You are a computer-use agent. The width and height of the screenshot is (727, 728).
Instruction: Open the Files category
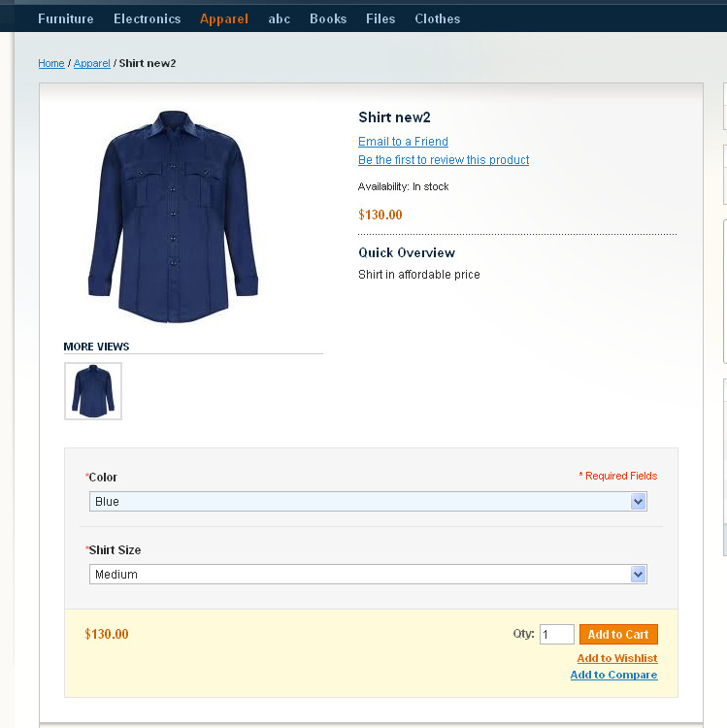(x=380, y=18)
